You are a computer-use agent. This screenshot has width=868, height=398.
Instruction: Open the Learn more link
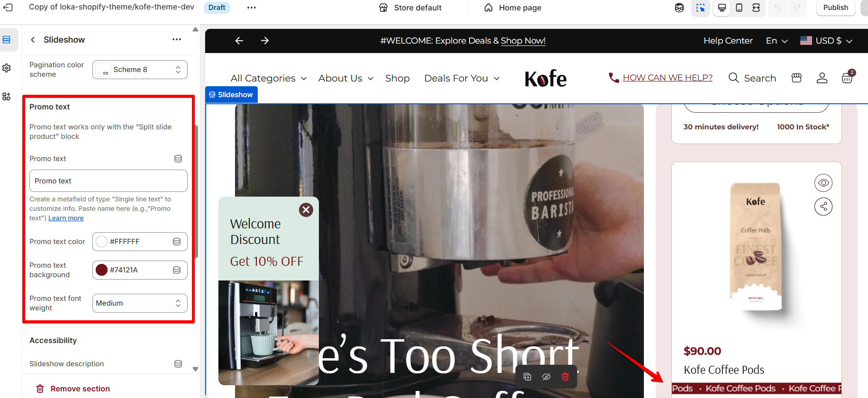point(66,218)
